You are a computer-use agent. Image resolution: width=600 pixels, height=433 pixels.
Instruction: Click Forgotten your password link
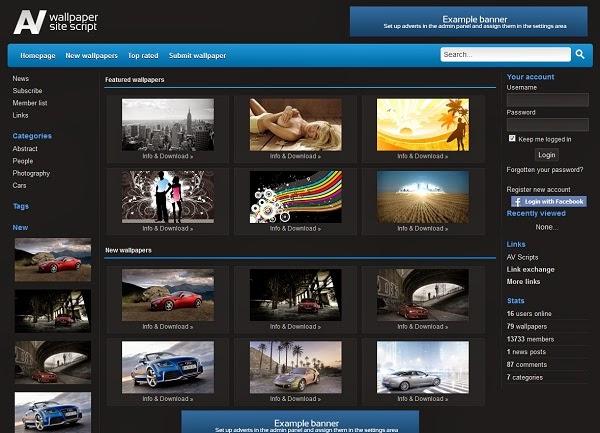coord(545,170)
